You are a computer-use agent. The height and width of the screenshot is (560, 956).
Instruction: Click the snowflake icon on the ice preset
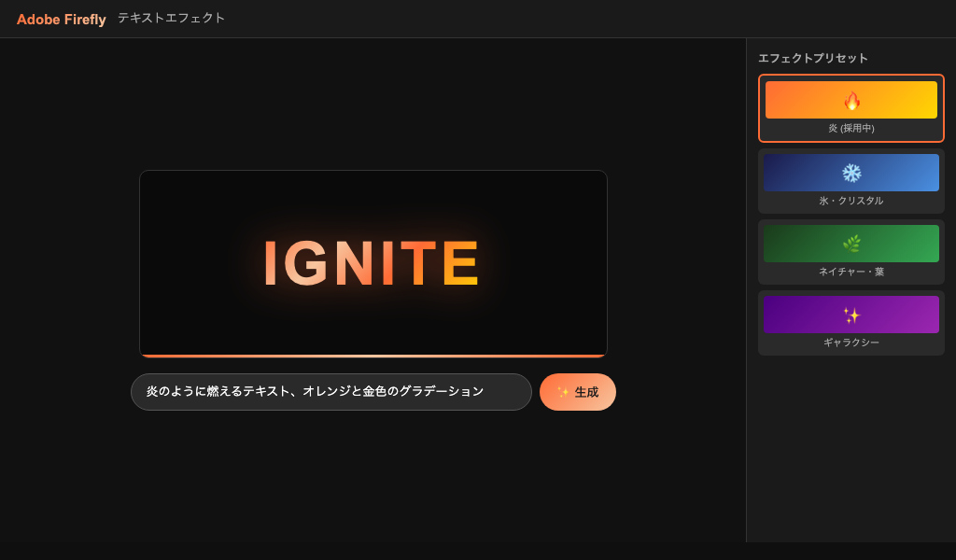pyautogui.click(x=851, y=172)
